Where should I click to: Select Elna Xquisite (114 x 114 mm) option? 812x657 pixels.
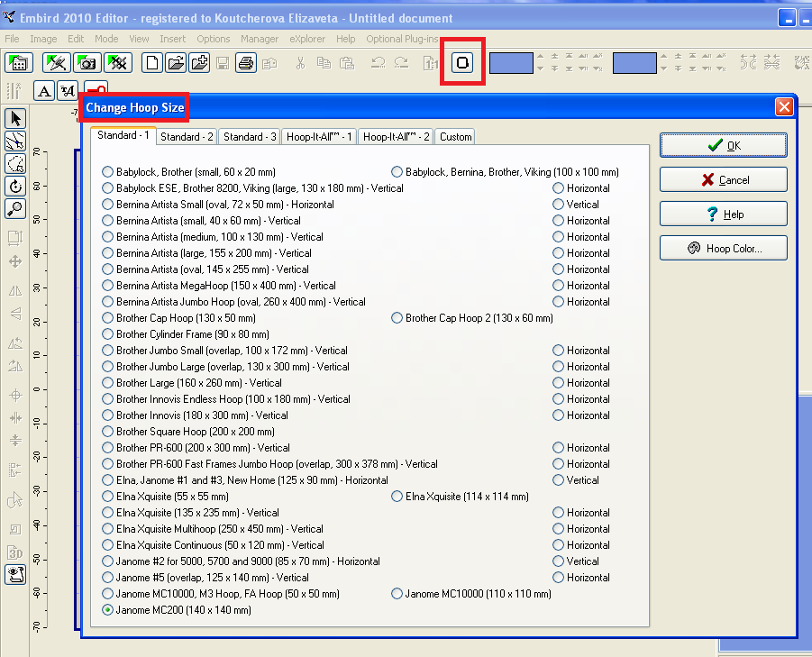click(x=397, y=497)
